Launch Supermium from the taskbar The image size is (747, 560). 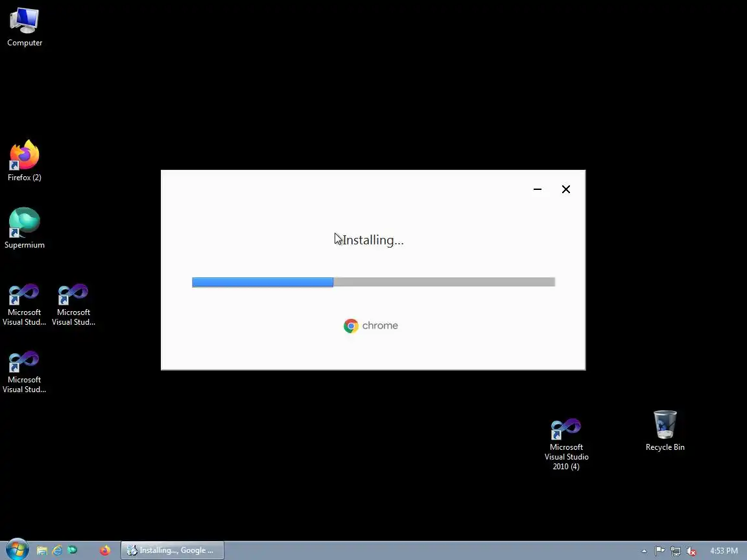[73, 550]
